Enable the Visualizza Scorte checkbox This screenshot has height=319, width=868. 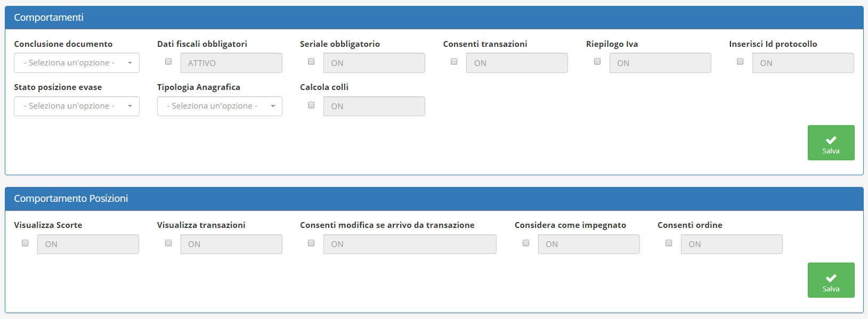click(25, 243)
